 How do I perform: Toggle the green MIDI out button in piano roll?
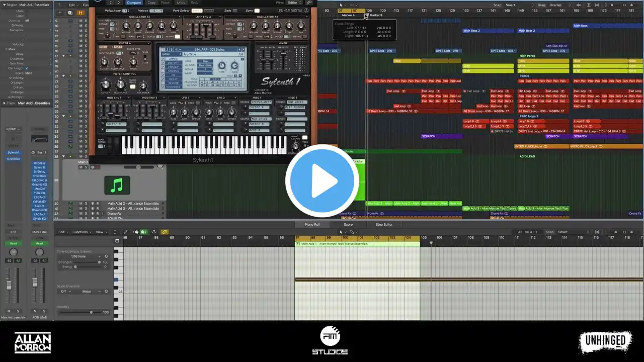(x=144, y=232)
